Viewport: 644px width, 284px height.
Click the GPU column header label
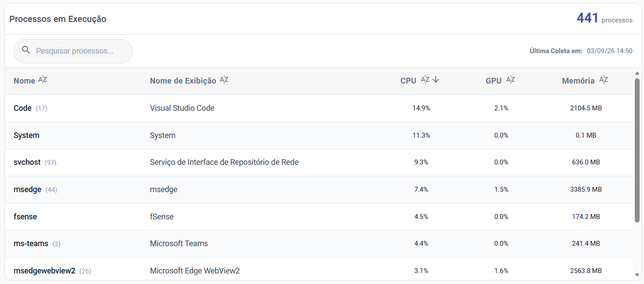(493, 81)
